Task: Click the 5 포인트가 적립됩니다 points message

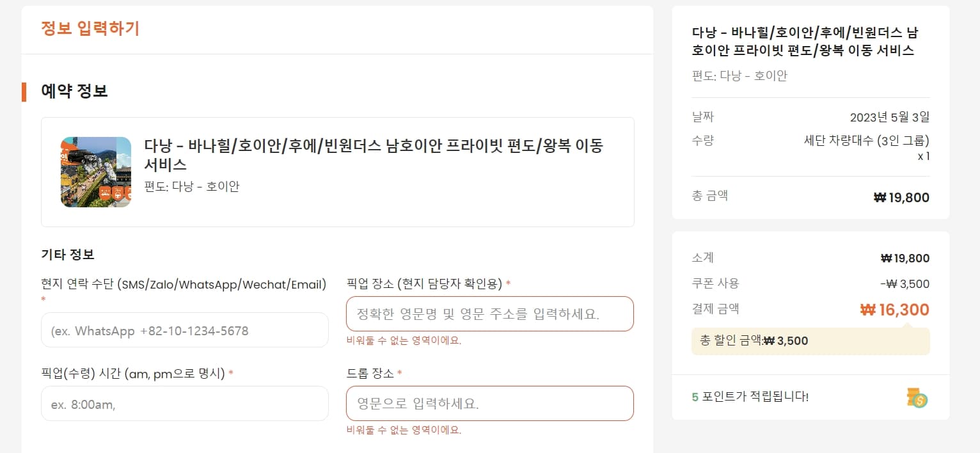Action: click(x=750, y=397)
